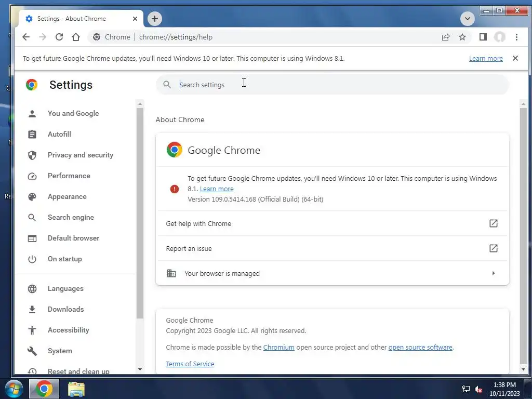Open the Home page button
The image size is (532, 399).
(x=76, y=37)
